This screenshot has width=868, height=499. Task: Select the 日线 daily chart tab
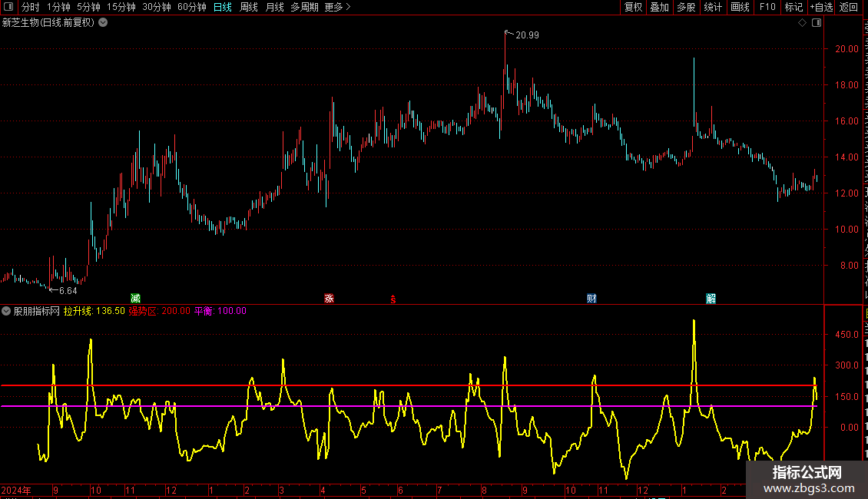223,7
